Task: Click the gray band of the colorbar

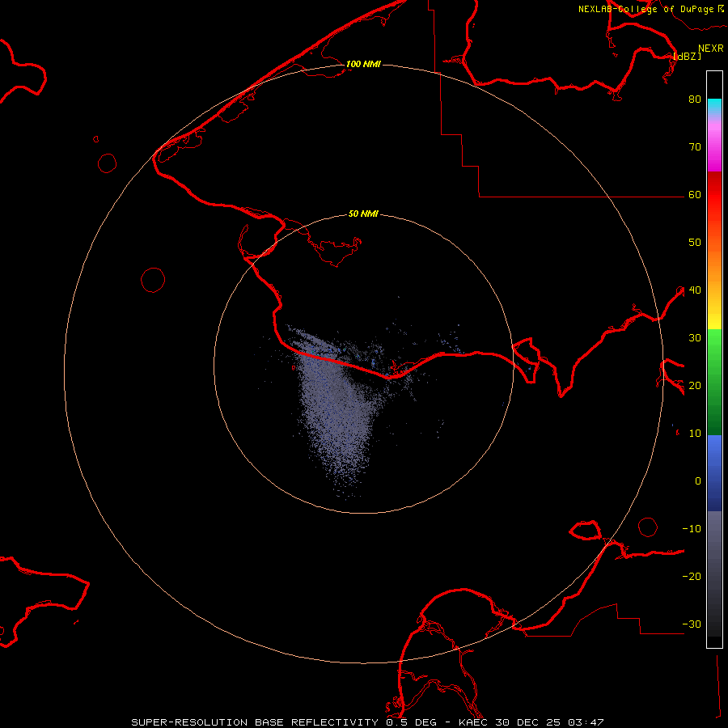Action: 714,574
